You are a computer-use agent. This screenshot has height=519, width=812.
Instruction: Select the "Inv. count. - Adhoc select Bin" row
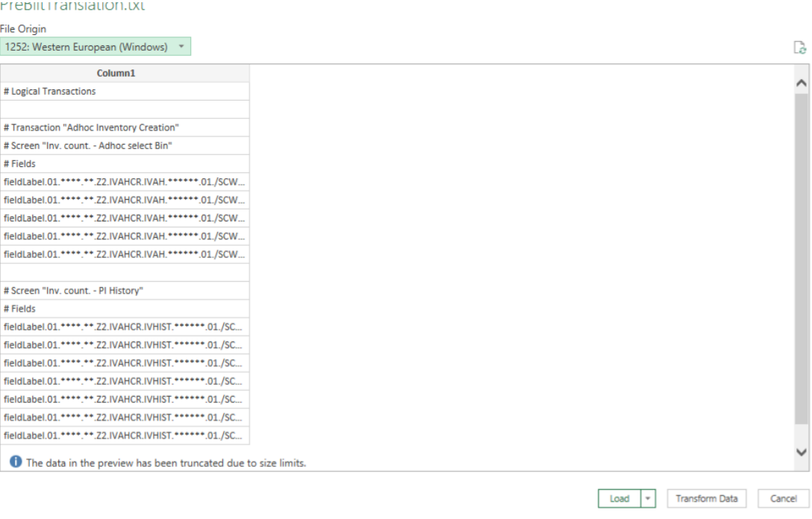pos(125,145)
